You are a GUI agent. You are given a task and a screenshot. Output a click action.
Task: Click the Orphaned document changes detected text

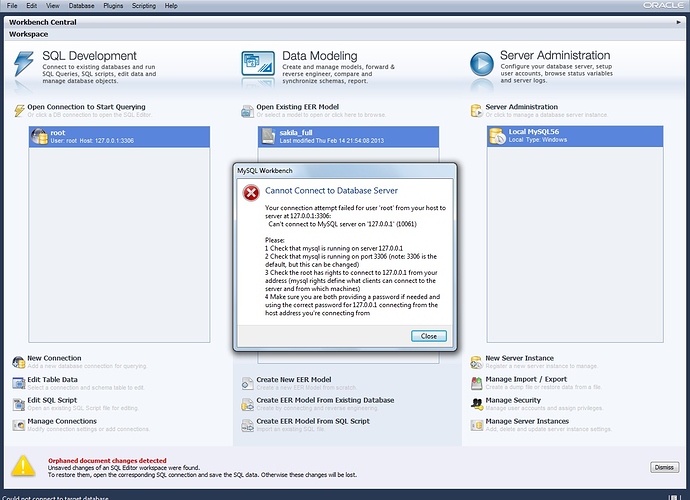(107, 460)
